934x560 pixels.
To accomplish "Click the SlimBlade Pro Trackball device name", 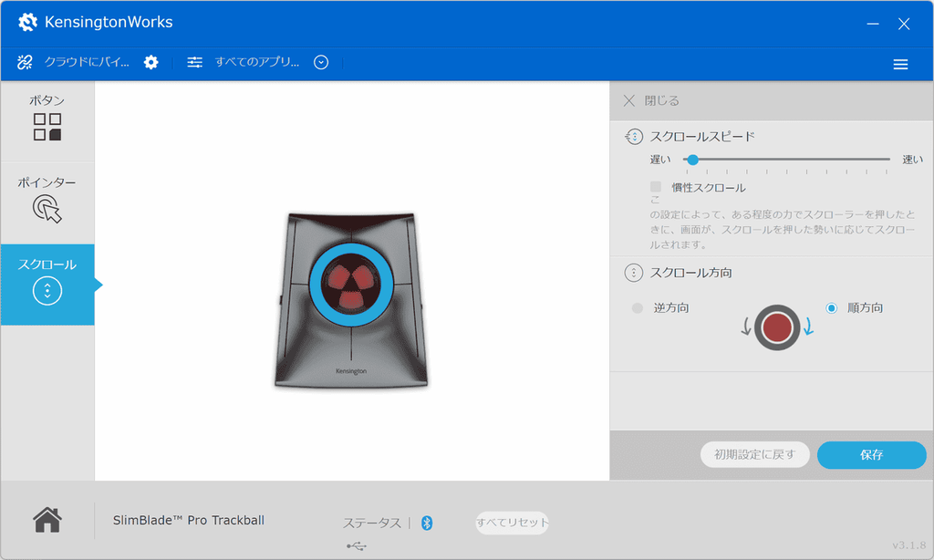I will [x=189, y=520].
